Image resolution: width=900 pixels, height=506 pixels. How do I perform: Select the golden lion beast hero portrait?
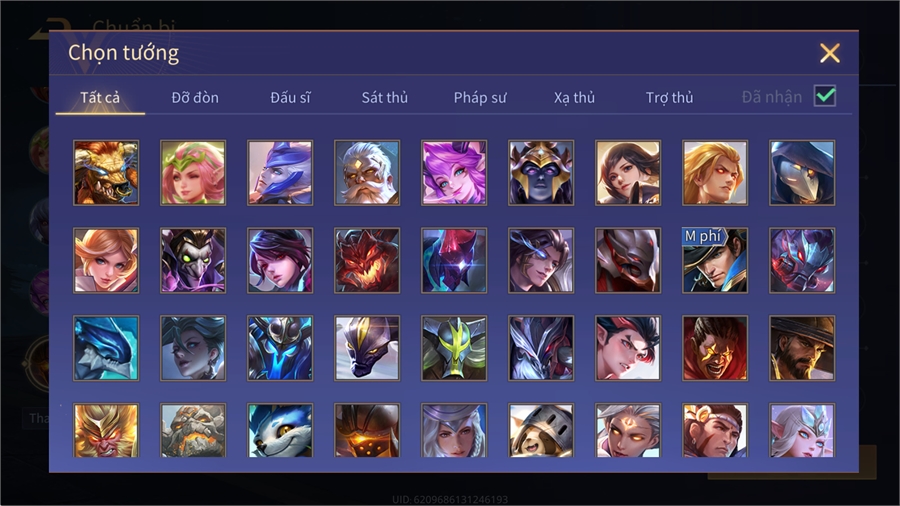[106, 173]
